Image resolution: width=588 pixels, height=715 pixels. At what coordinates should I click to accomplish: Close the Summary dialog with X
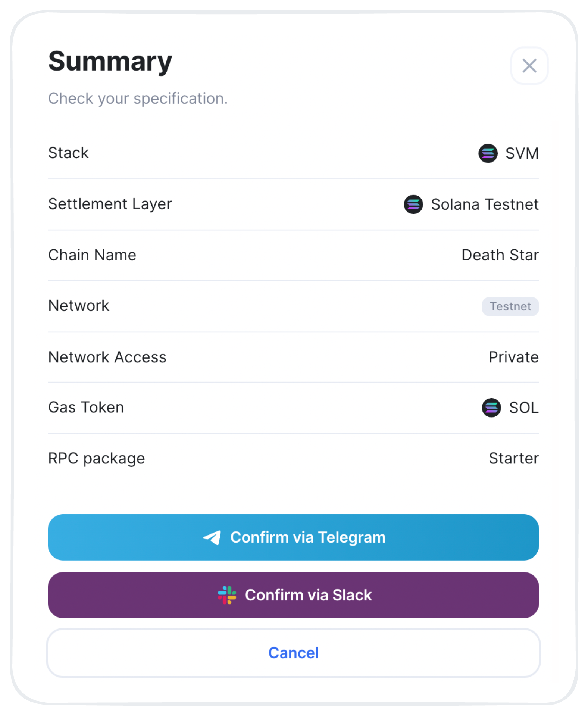tap(529, 66)
